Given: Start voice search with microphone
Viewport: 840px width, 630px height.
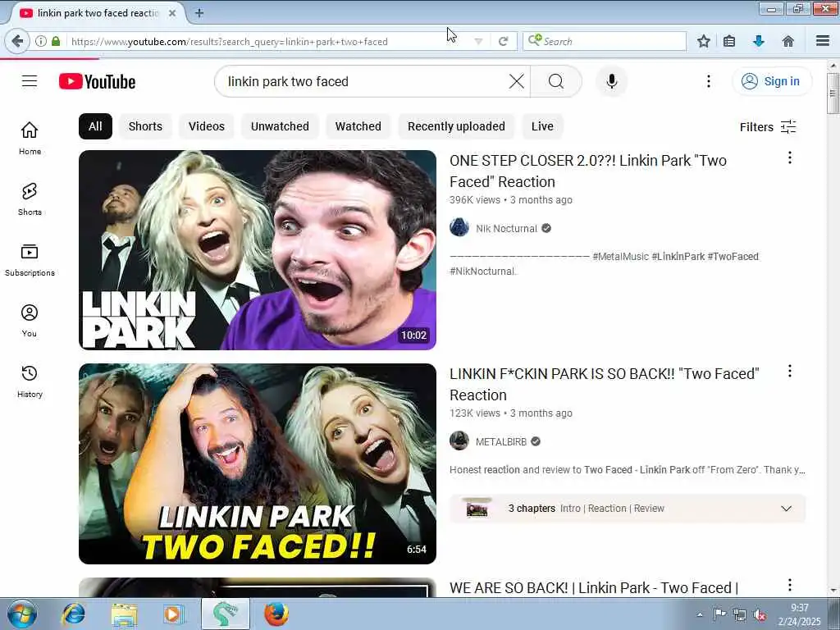Looking at the screenshot, I should [612, 81].
